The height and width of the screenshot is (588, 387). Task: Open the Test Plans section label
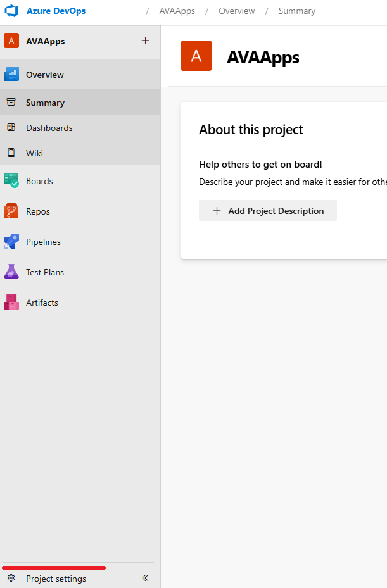(45, 272)
